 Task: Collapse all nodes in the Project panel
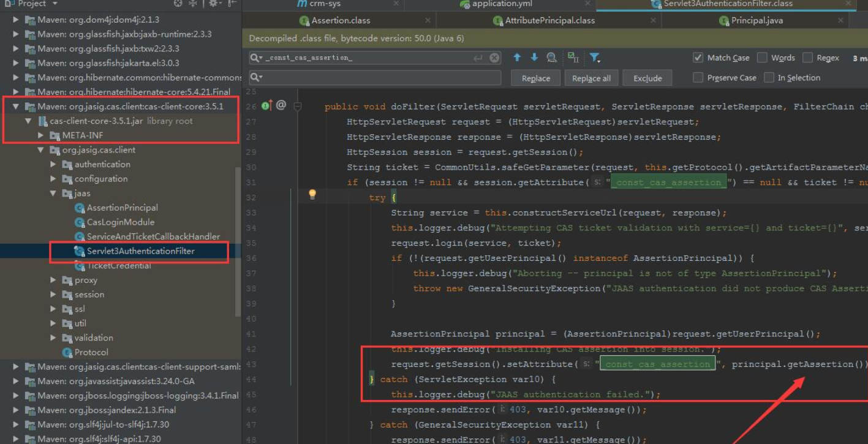[193, 4]
